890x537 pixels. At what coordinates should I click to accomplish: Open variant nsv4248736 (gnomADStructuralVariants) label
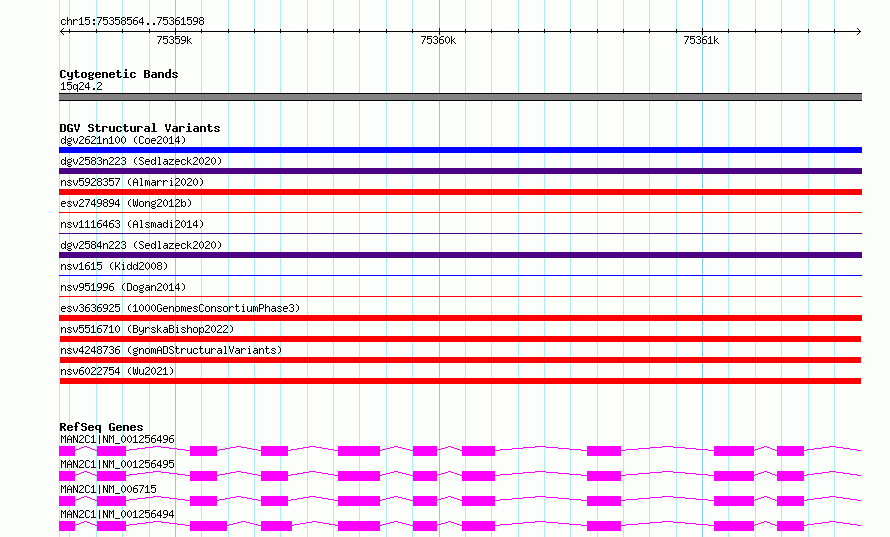[x=171, y=350]
